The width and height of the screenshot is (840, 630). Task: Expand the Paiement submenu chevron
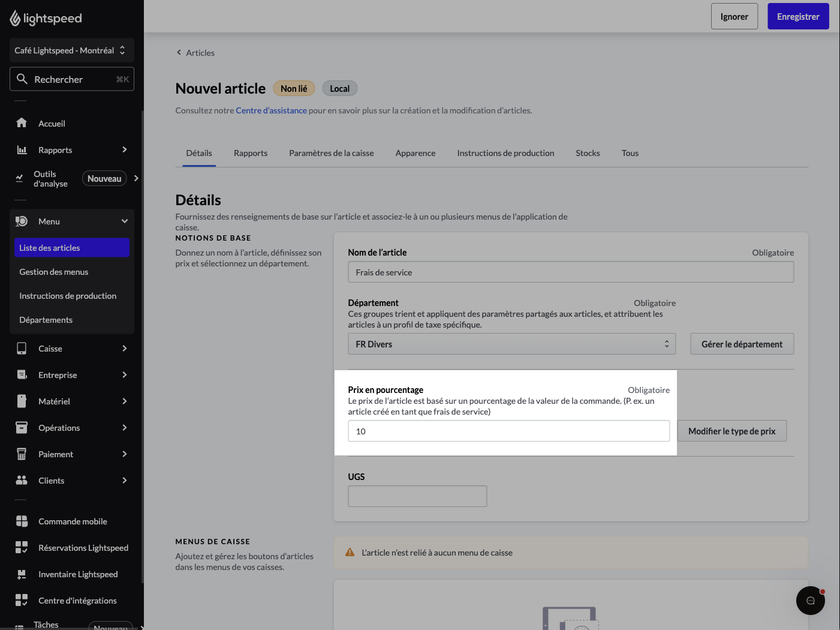(x=125, y=454)
